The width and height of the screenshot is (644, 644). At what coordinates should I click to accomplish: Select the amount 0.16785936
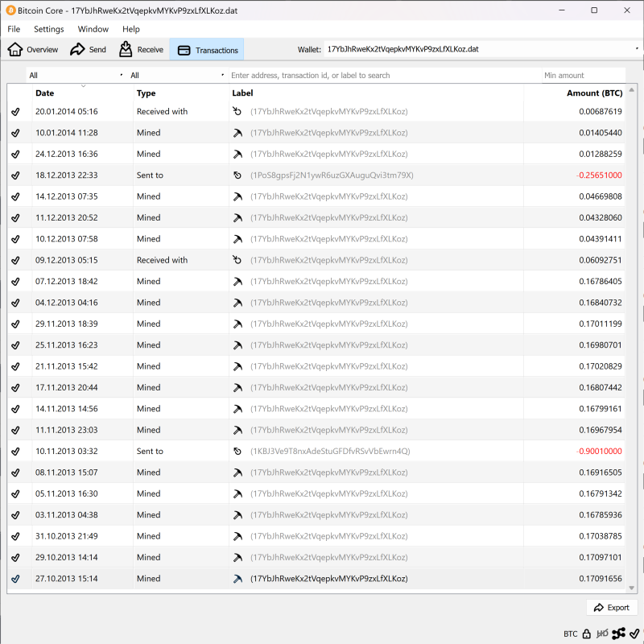601,515
